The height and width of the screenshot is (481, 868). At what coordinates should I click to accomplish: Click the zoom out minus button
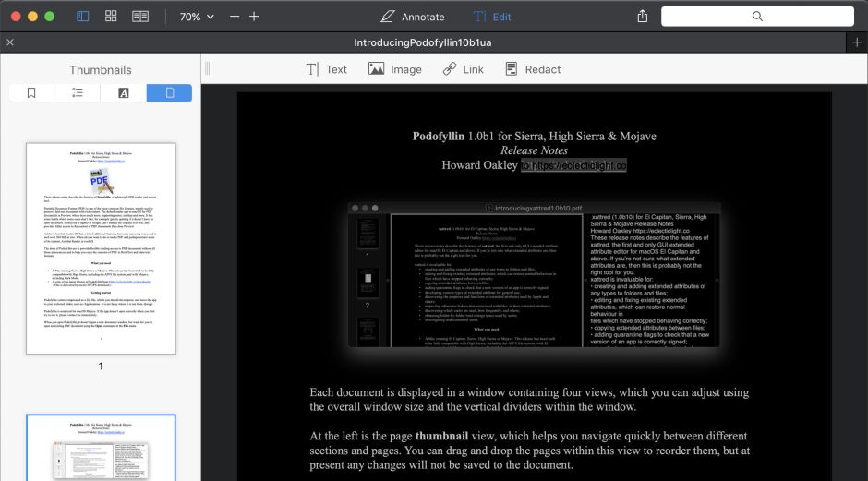[235, 17]
